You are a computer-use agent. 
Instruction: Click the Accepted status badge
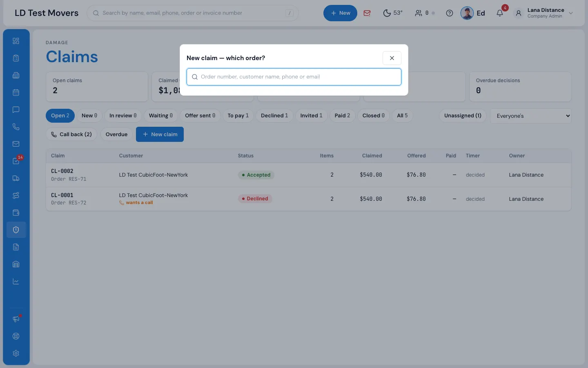256,175
